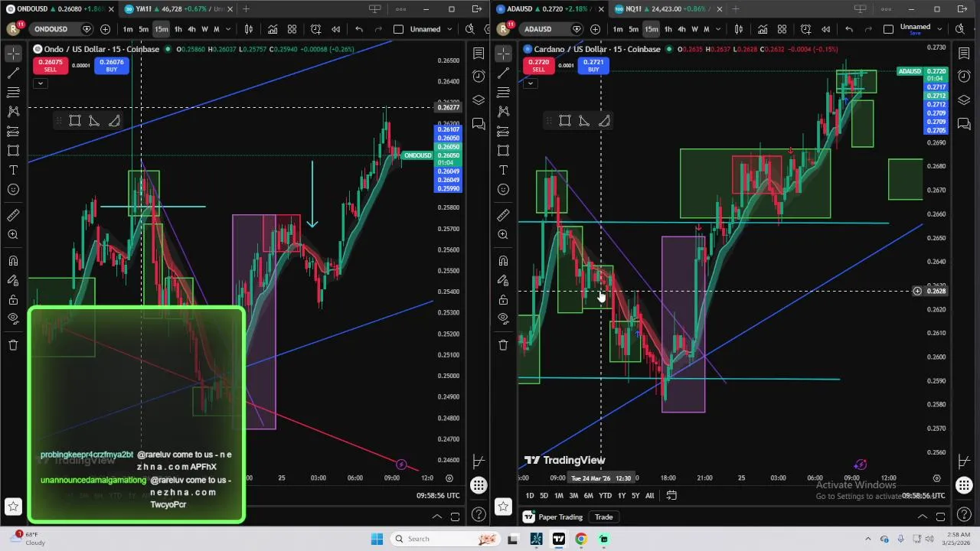Open chat icon in ONDOUSD right sidebar
Screen dimensions: 980x551
point(479,123)
